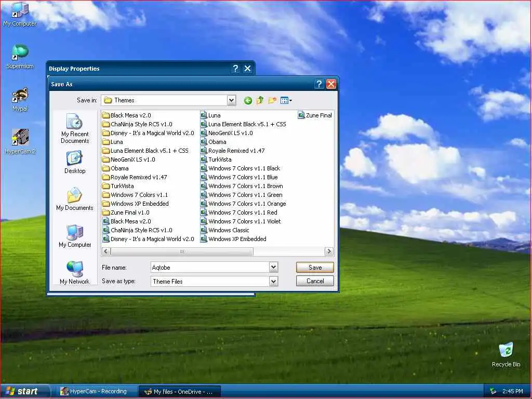The width and height of the screenshot is (532, 399).
Task: Select Windows 7 Colors v1.1 Orange theme
Action: point(243,204)
